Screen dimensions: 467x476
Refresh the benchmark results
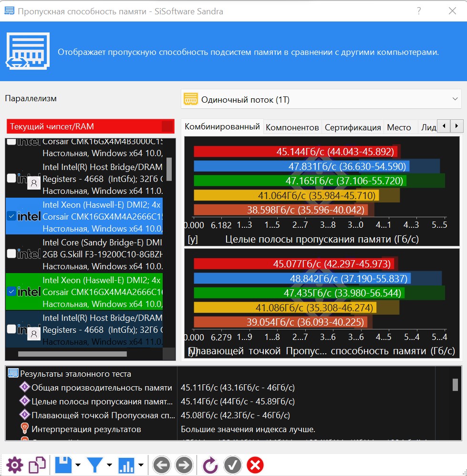(x=210, y=465)
